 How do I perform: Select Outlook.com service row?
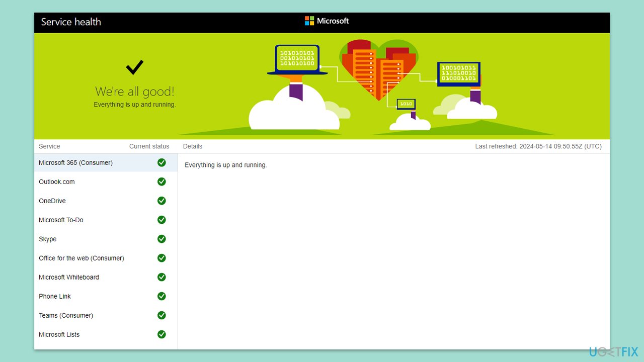click(x=106, y=182)
